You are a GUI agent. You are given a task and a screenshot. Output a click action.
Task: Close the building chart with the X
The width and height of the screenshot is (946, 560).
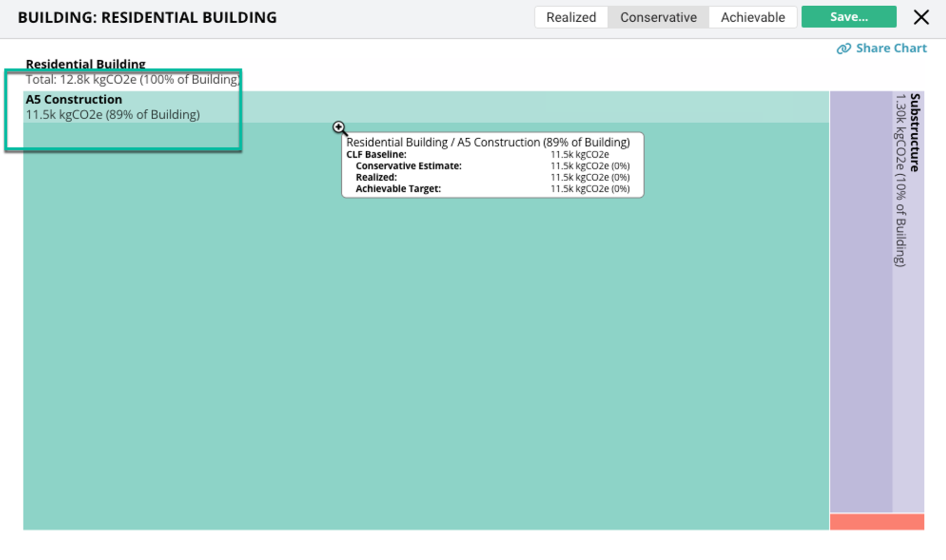[921, 17]
